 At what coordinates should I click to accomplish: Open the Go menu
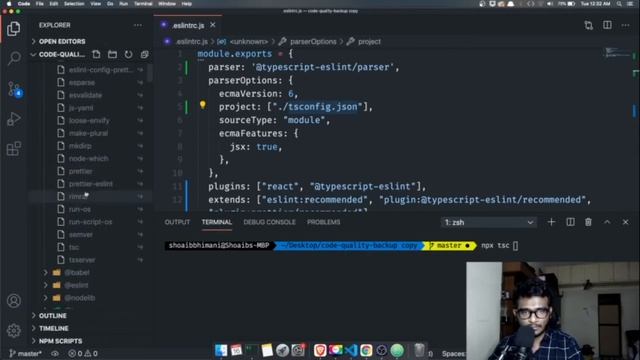(x=110, y=4)
